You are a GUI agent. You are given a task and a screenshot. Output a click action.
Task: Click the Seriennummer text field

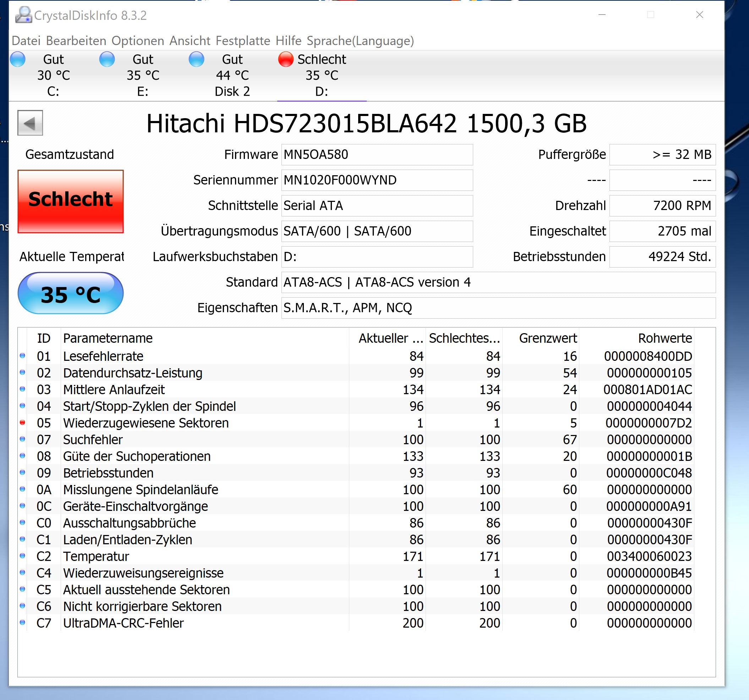coord(377,180)
